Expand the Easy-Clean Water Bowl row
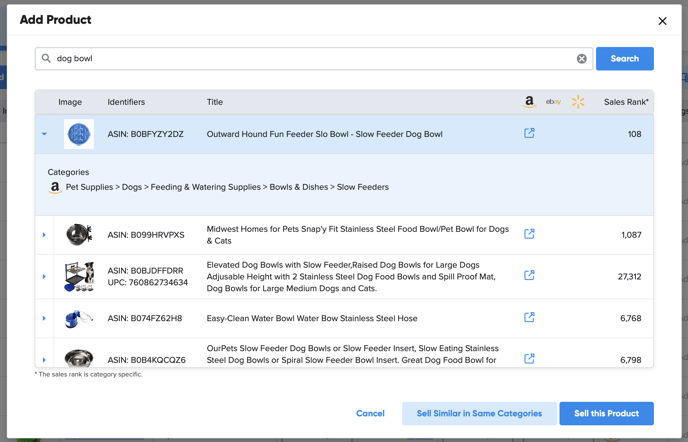 click(44, 318)
